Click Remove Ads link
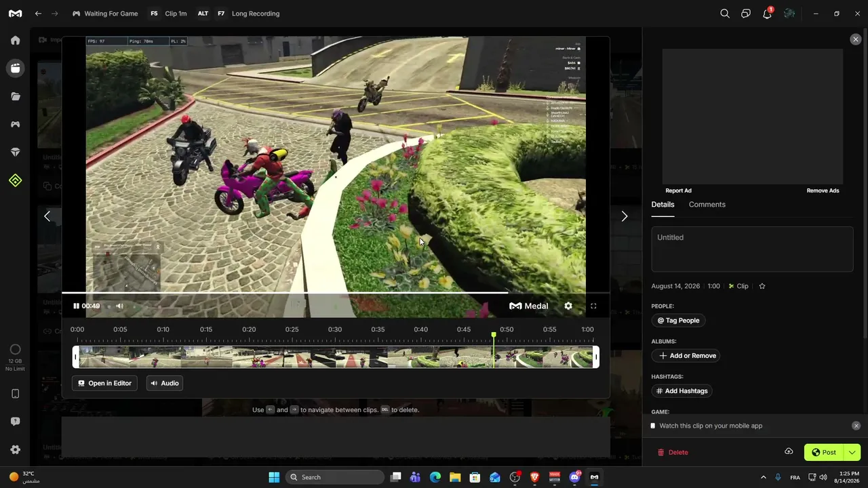Screen dimensions: 868x488 click(x=823, y=190)
